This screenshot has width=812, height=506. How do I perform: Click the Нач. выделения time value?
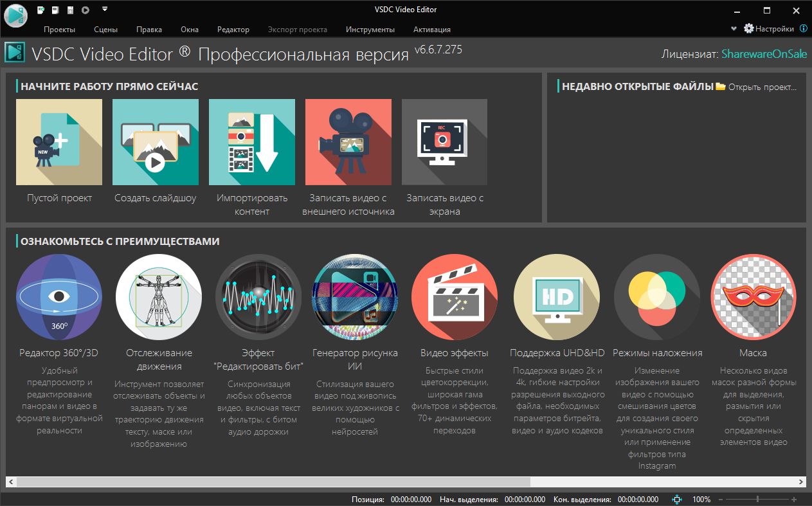(525, 500)
